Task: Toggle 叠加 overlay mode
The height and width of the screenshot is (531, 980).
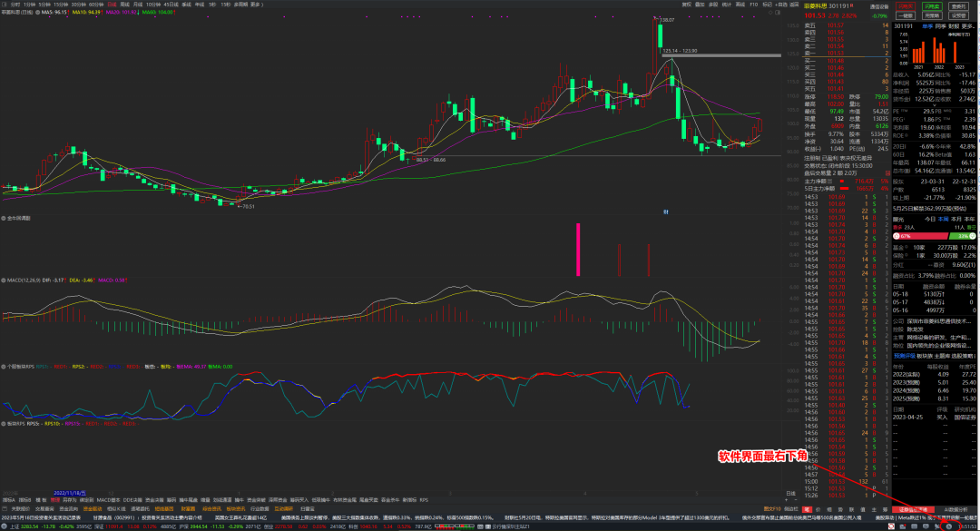Action: pos(700,5)
